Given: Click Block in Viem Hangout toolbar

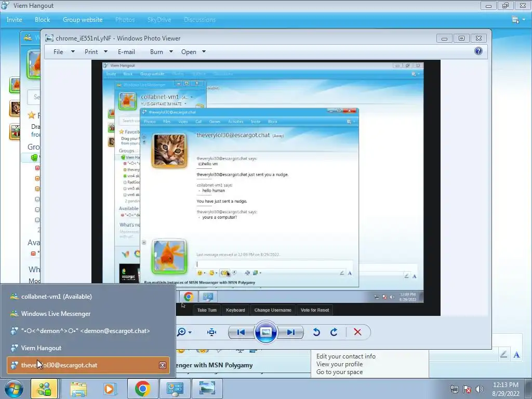Looking at the screenshot, I should point(43,20).
